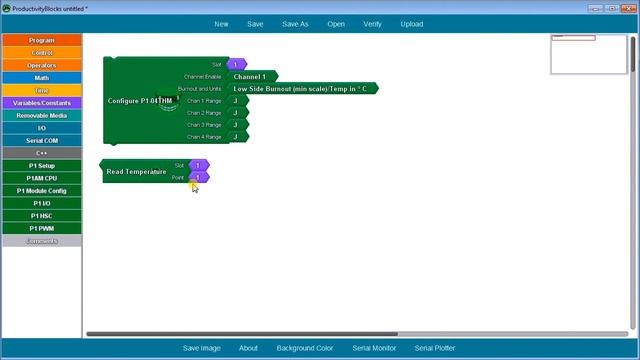The width and height of the screenshot is (640, 360).
Task: Open the Chan 2 Range J dropdown
Action: [x=238, y=113]
